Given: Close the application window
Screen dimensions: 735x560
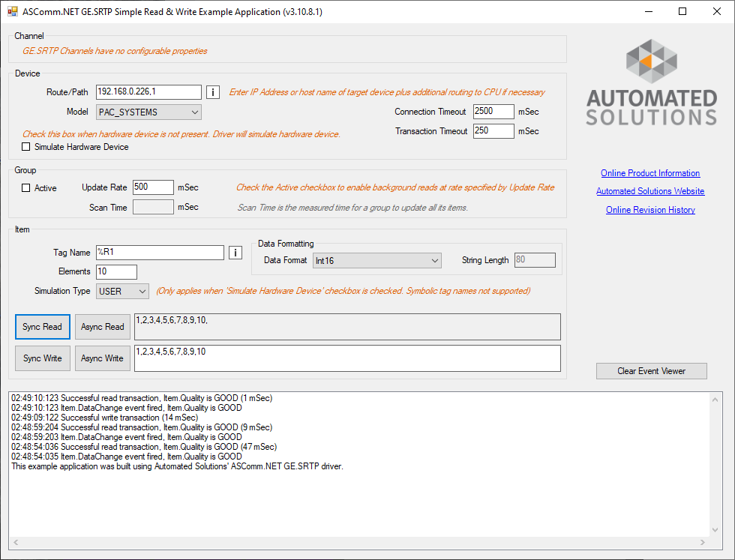Looking at the screenshot, I should [x=717, y=12].
